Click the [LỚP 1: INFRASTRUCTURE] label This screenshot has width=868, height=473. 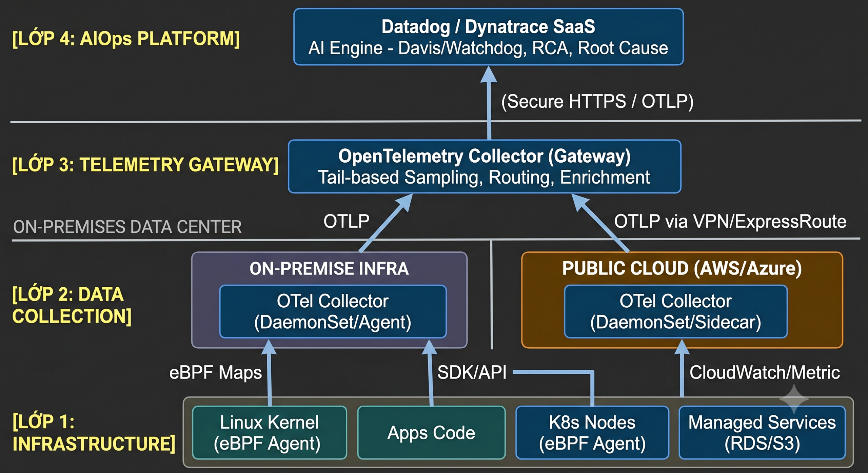tap(94, 432)
